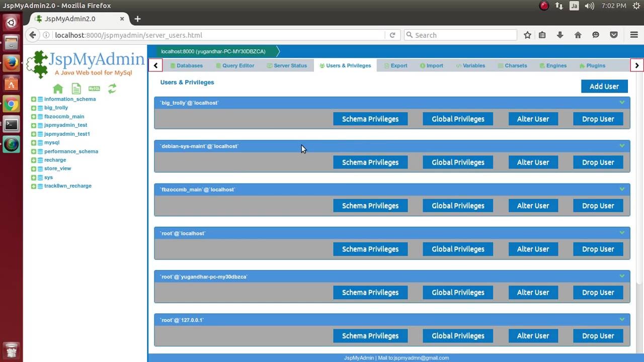Open the Pocket icon in the toolbar
Image resolution: width=644 pixels, height=362 pixels.
click(614, 35)
